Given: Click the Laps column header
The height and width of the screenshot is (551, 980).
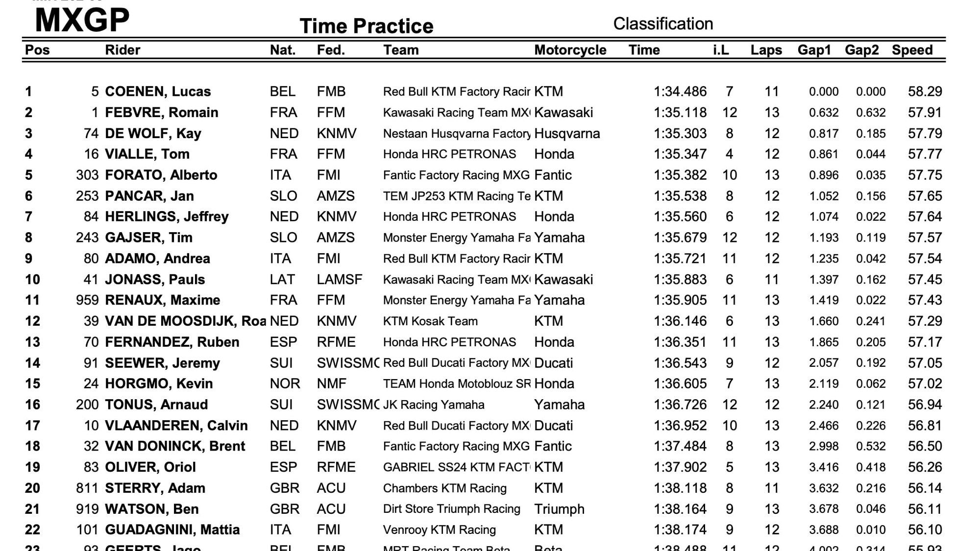Looking at the screenshot, I should click(x=766, y=50).
